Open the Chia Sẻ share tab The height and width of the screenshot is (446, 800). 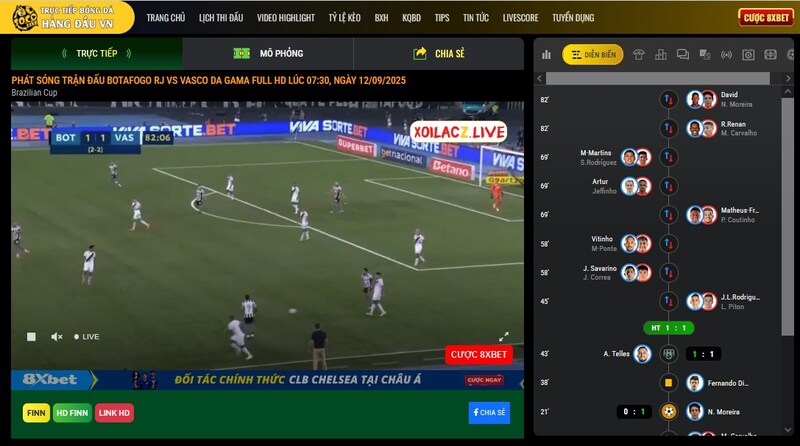439,53
